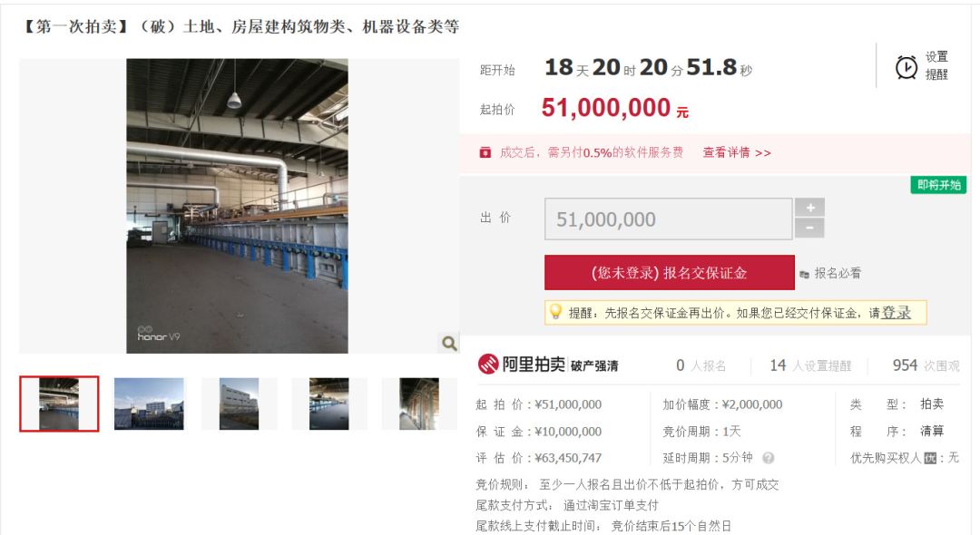980x535 pixels.
Task: Click the lightbulb reminder tip icon
Action: point(555,311)
